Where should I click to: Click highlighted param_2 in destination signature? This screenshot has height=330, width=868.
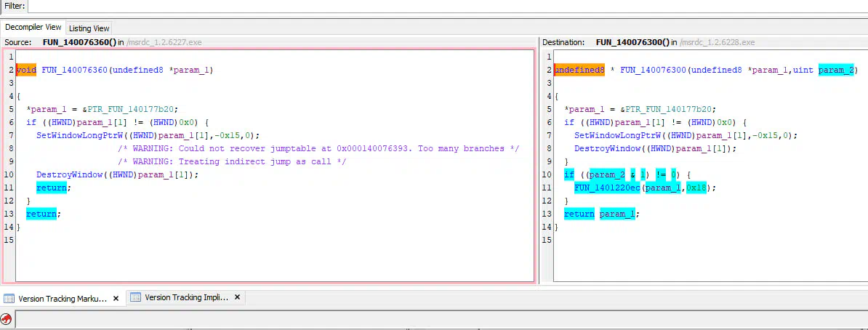(x=837, y=70)
